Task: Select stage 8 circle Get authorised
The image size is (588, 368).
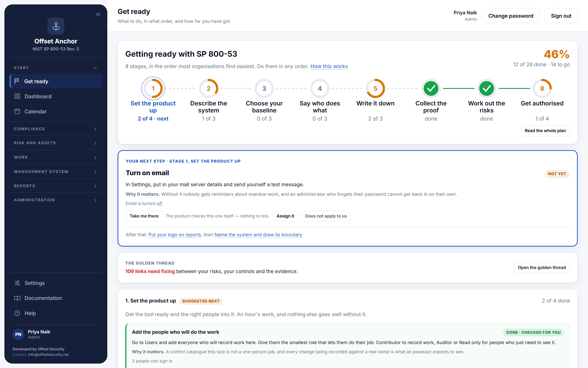Action: tap(542, 88)
